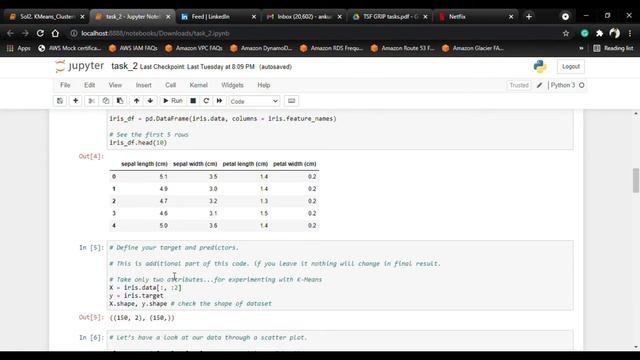The width and height of the screenshot is (640, 360).
Task: Insert a new cell below
Action: coord(76,101)
